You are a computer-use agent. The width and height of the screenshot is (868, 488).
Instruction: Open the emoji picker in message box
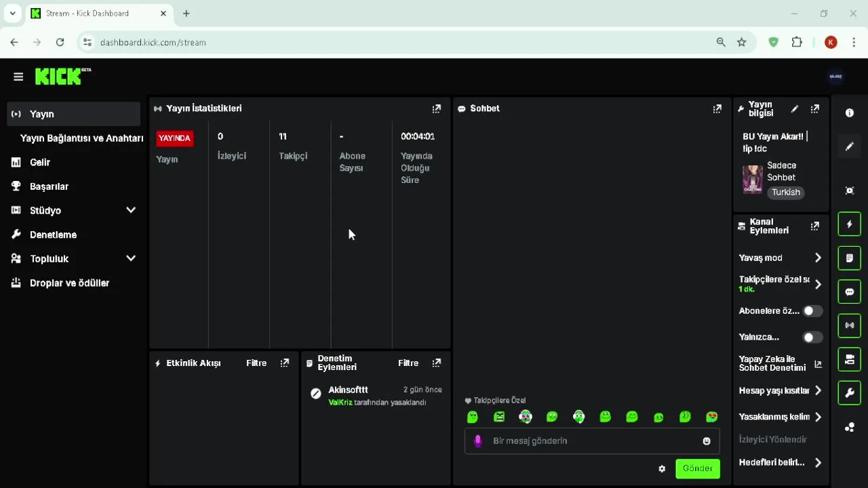pyautogui.click(x=707, y=441)
